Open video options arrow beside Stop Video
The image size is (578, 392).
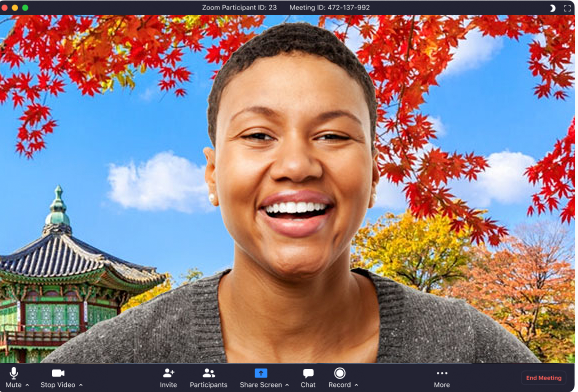pyautogui.click(x=81, y=385)
